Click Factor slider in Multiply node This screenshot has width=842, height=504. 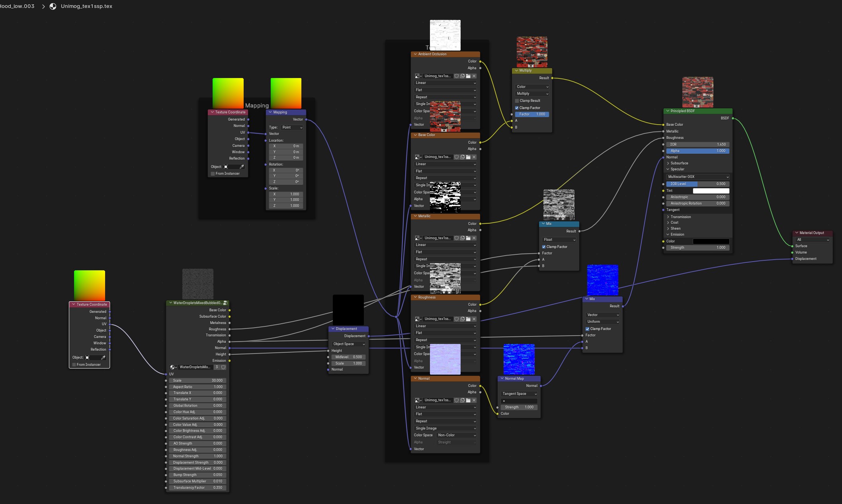[532, 114]
